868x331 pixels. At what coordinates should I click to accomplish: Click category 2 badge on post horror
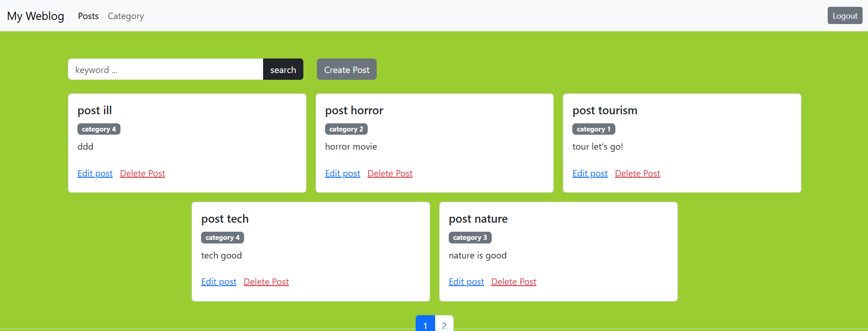click(x=346, y=129)
